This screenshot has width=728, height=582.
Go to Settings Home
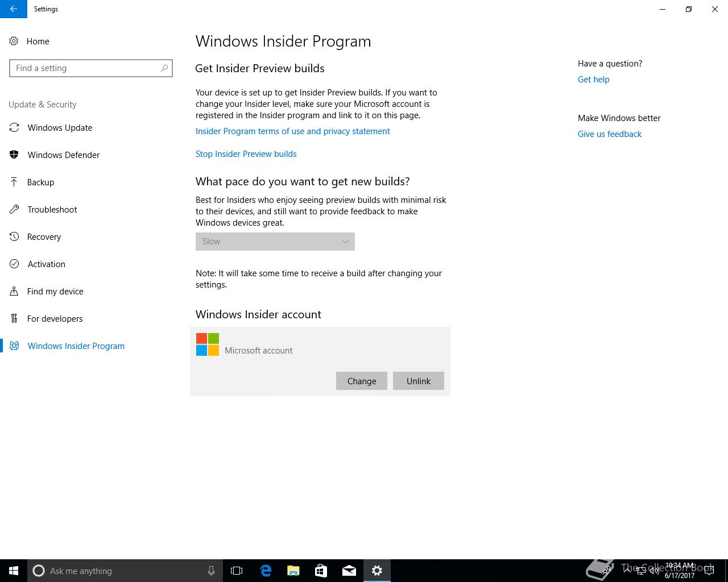tap(38, 41)
